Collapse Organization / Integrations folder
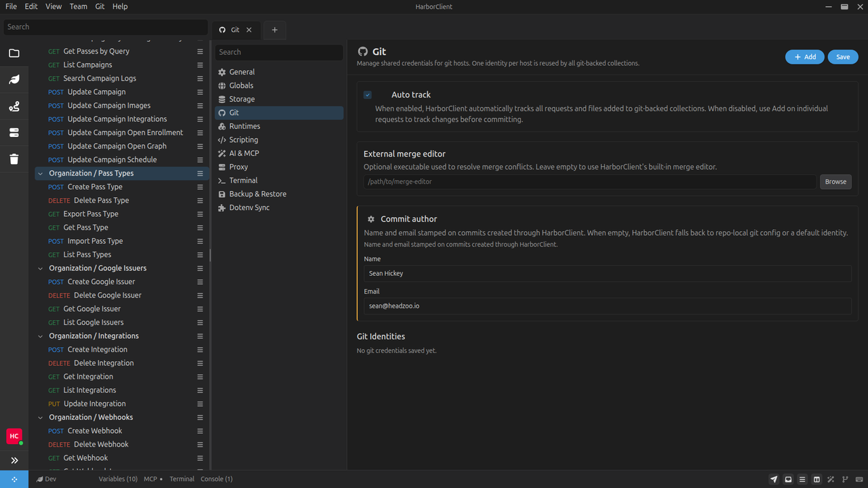Image resolution: width=868 pixels, height=488 pixels. (41, 336)
